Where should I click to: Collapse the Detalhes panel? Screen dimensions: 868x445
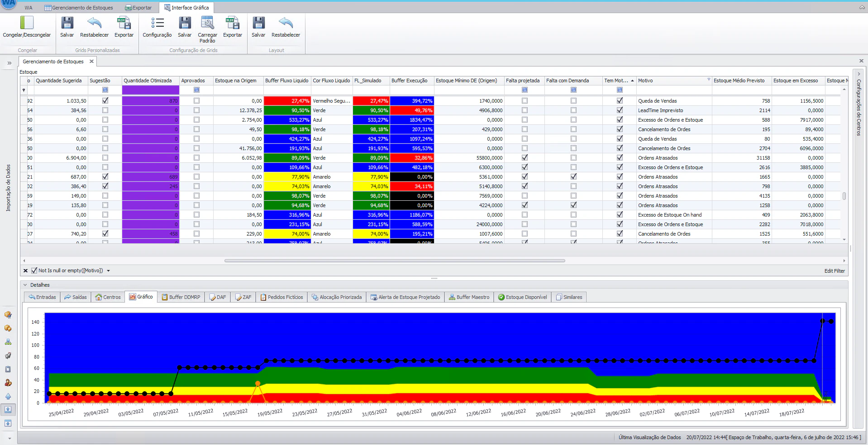[25, 285]
